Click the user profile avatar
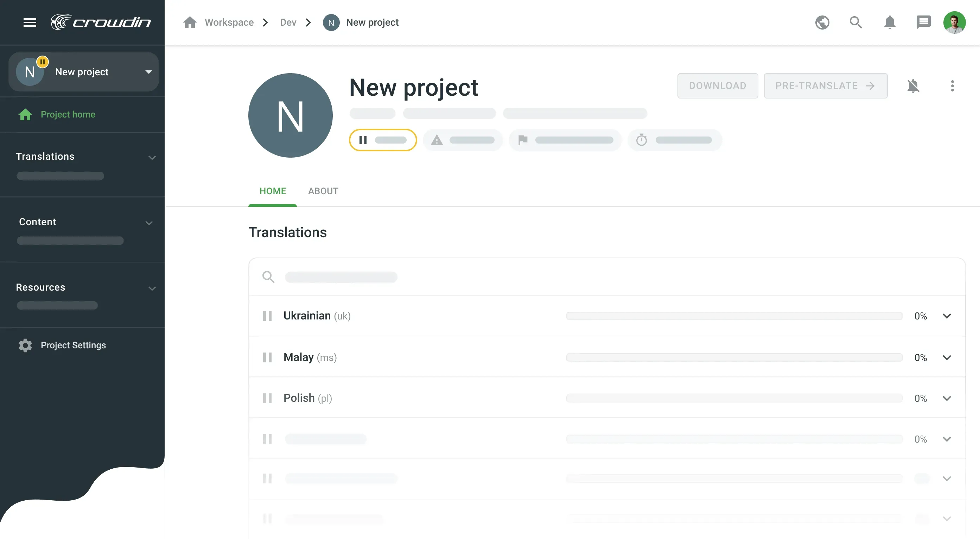This screenshot has height=539, width=980. click(954, 23)
